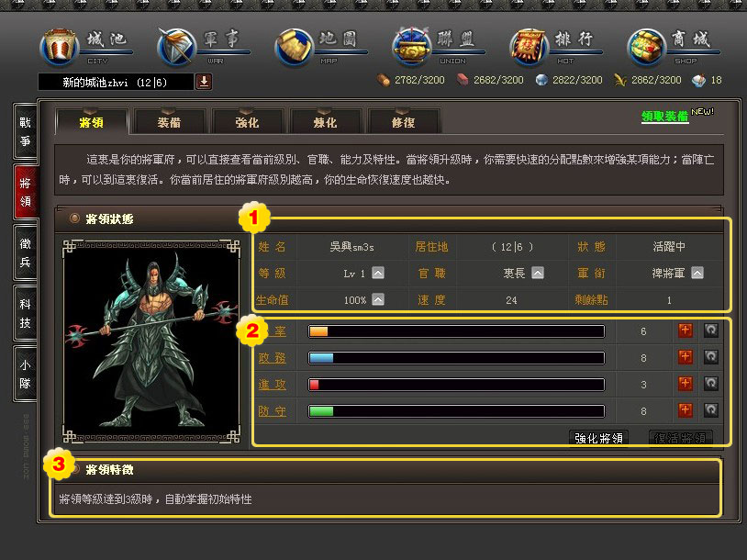The height and width of the screenshot is (560, 747).
Task: Open the 城池 City icon
Action: tap(59, 47)
